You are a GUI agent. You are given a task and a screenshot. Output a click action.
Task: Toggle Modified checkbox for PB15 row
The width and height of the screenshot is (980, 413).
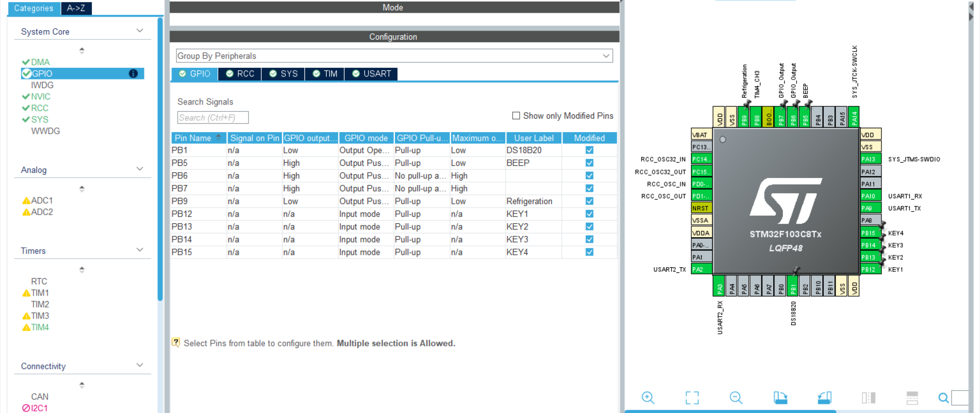589,252
